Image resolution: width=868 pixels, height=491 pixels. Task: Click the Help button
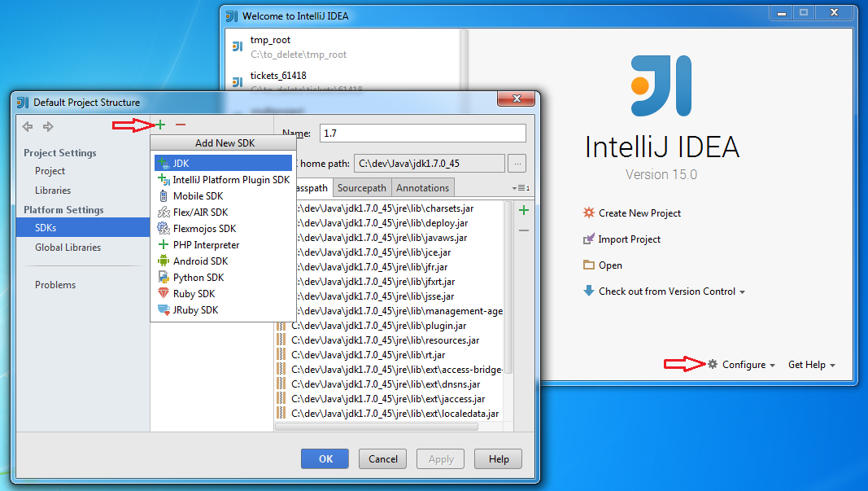point(498,459)
